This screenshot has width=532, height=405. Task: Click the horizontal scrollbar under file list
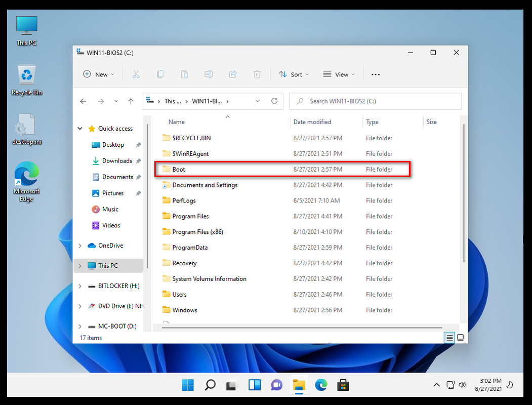(302, 328)
